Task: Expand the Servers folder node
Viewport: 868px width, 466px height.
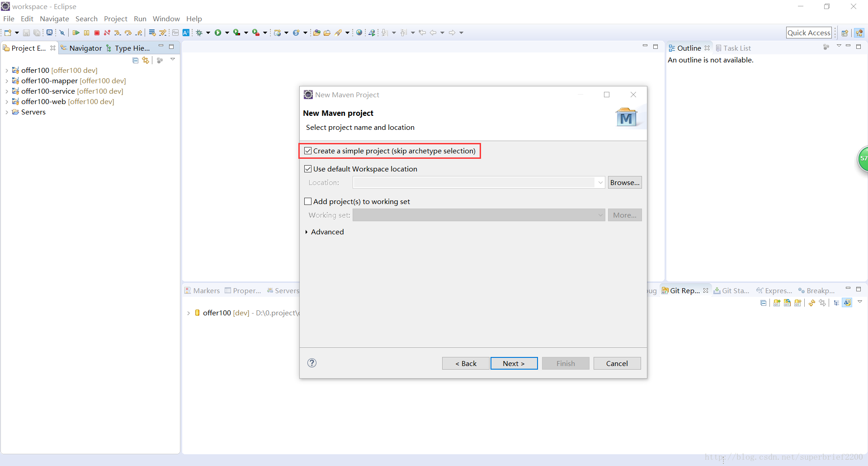Action: pyautogui.click(x=7, y=112)
